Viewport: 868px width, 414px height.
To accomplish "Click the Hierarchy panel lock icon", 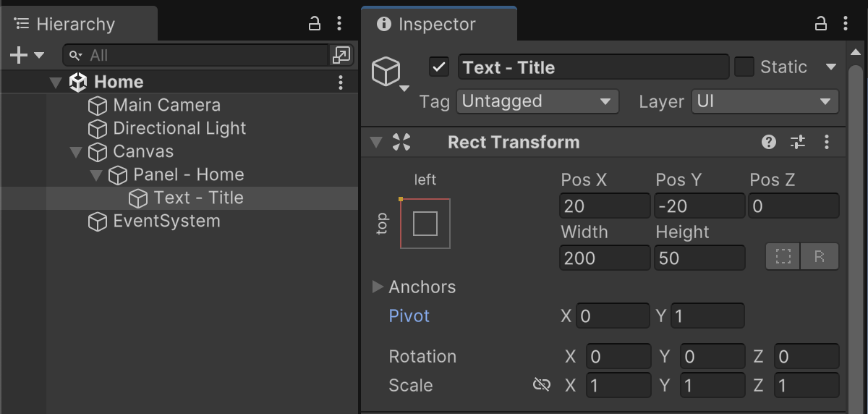I will point(315,24).
